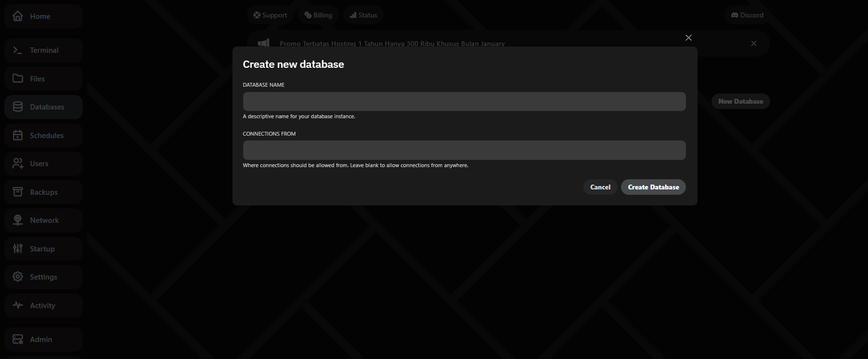Click the Discord logo icon
This screenshot has width=868, height=359.
[x=735, y=15]
